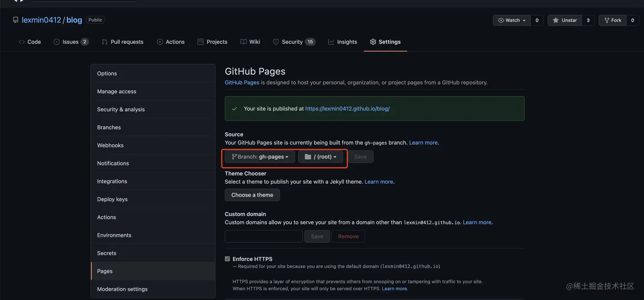Click the Save button next to folder dropdown
644x300 pixels.
[360, 156]
